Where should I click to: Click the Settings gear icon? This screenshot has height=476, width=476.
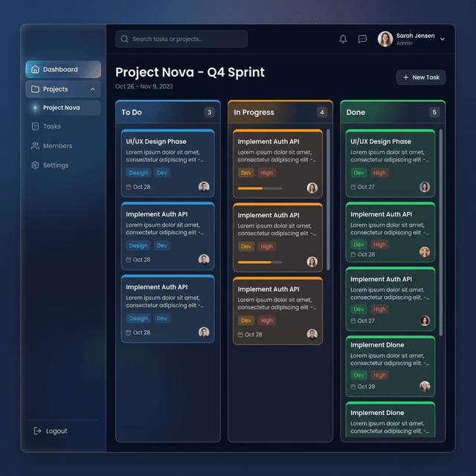[x=35, y=165]
